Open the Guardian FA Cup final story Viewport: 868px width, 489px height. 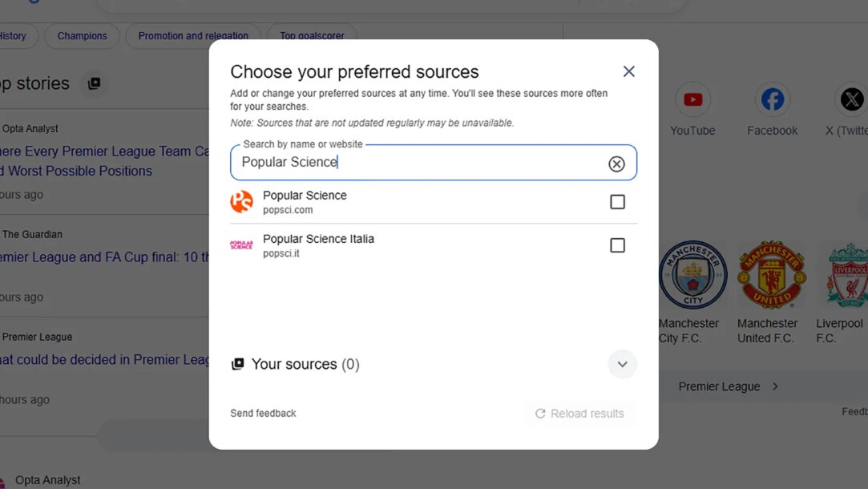[x=104, y=257]
